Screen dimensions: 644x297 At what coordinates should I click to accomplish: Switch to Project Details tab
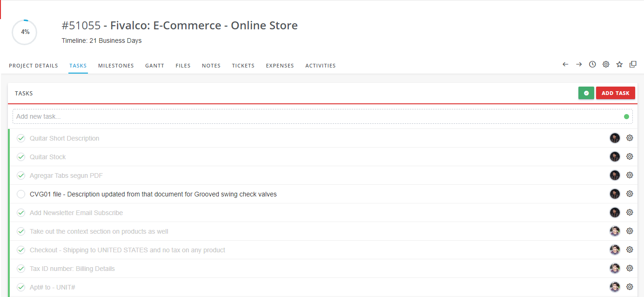coord(34,66)
